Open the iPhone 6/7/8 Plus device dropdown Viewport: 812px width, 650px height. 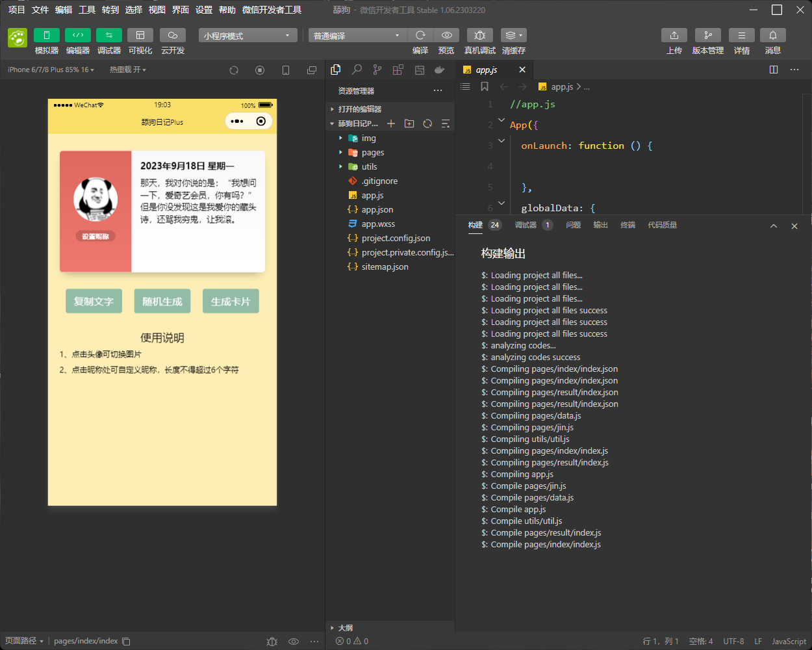[x=51, y=70]
